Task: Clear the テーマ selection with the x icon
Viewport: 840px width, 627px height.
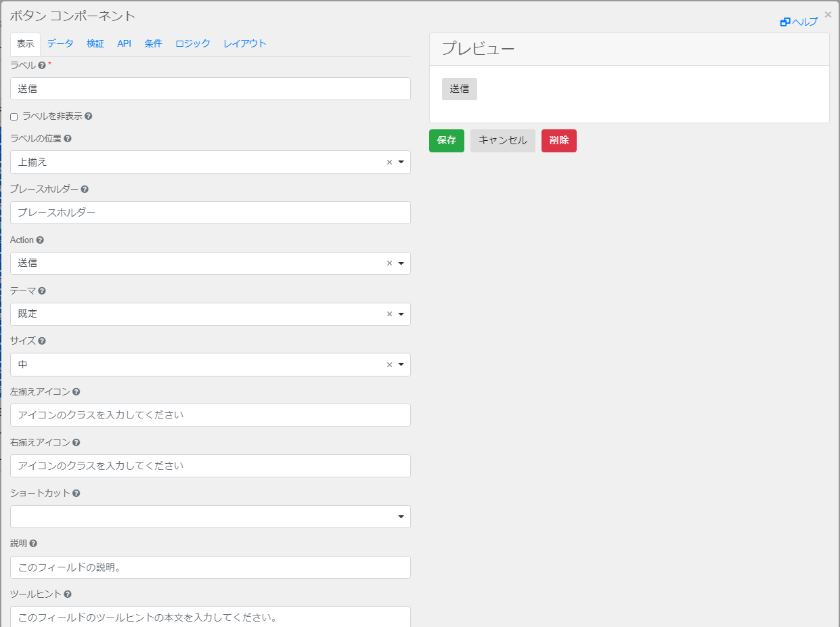Action: (x=389, y=314)
